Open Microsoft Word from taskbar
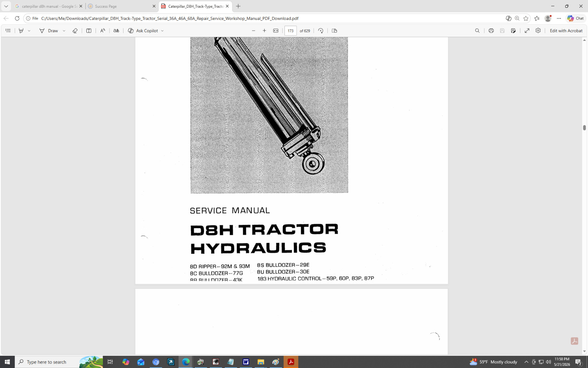The width and height of the screenshot is (588, 368). point(246,362)
